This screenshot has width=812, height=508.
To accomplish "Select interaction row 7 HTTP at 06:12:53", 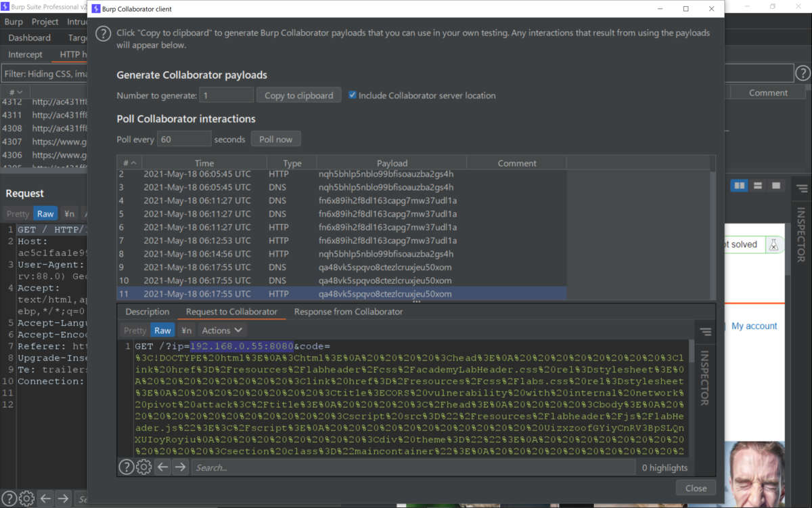I will click(342, 240).
